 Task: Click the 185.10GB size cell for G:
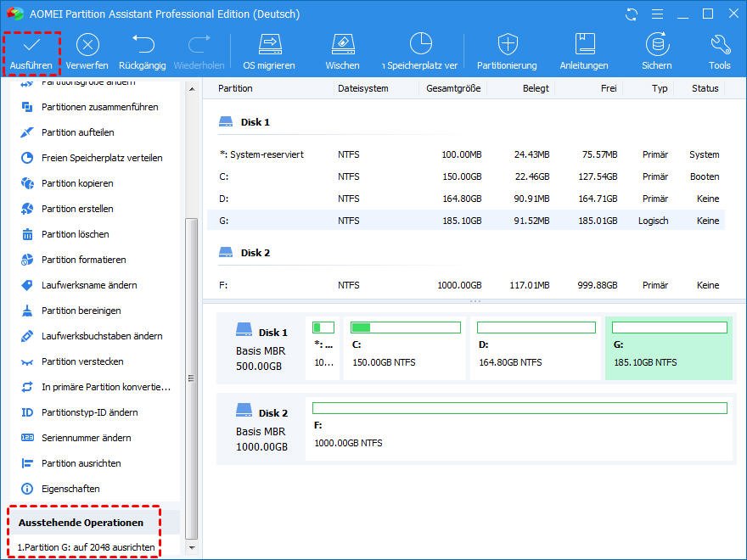462,221
